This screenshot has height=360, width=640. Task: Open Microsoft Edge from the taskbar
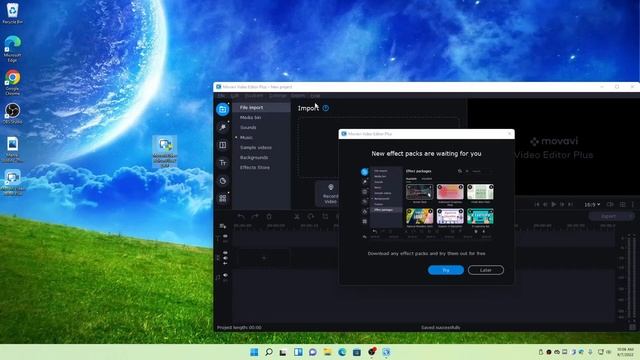pyautogui.click(x=342, y=352)
